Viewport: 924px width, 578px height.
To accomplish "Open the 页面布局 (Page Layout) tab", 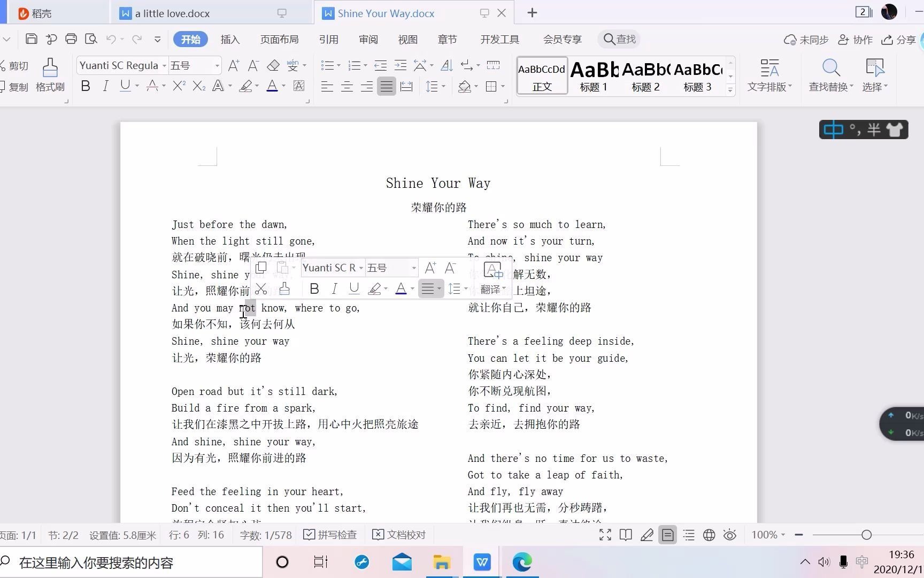I will click(x=279, y=39).
